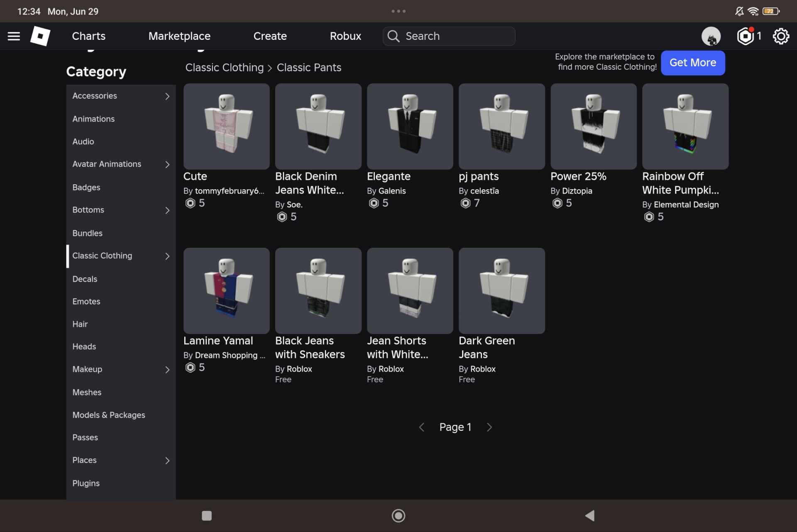Click the Get More button
The image size is (797, 532).
693,63
